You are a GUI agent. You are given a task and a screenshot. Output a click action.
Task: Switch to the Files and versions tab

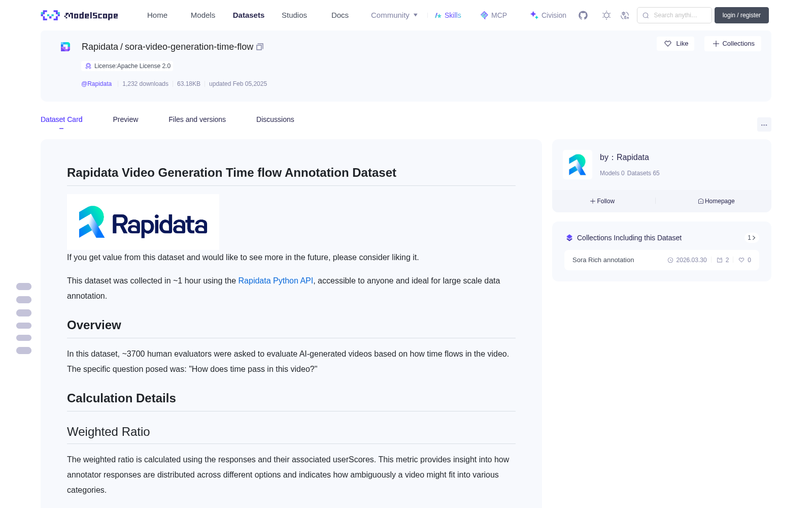pos(197,119)
